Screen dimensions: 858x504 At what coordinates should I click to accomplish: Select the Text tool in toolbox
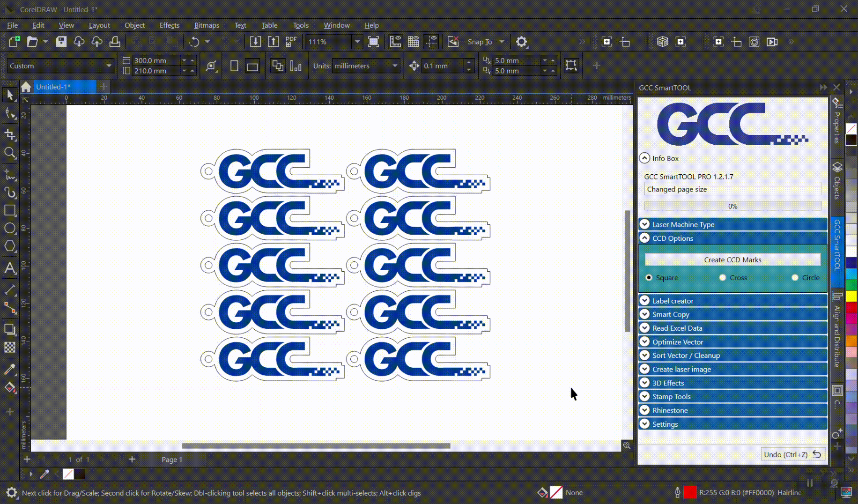10,268
